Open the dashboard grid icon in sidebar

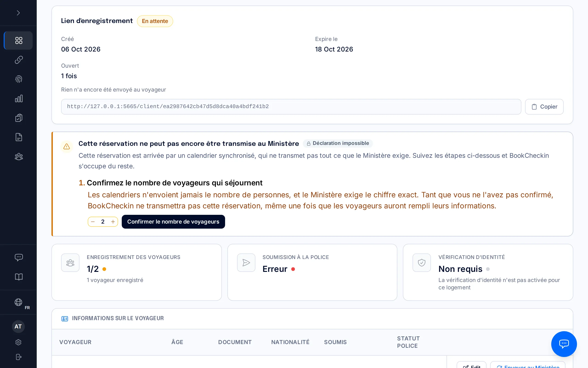[18, 40]
